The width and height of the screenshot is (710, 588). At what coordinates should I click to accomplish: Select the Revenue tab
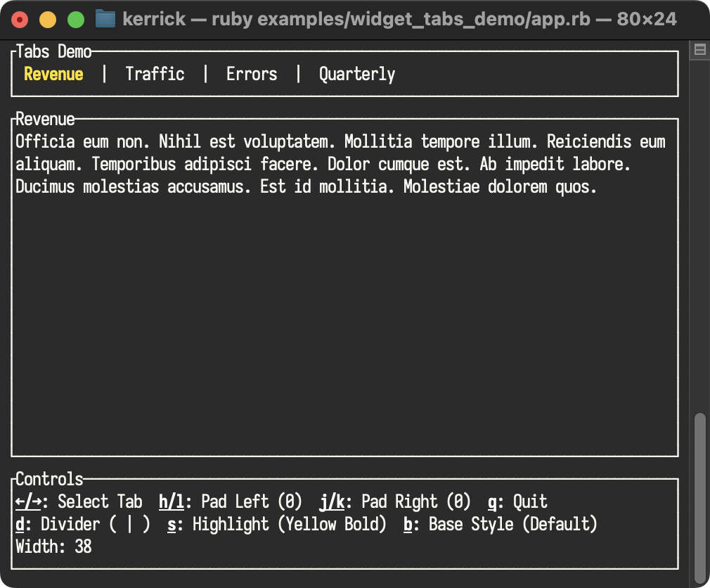[53, 74]
